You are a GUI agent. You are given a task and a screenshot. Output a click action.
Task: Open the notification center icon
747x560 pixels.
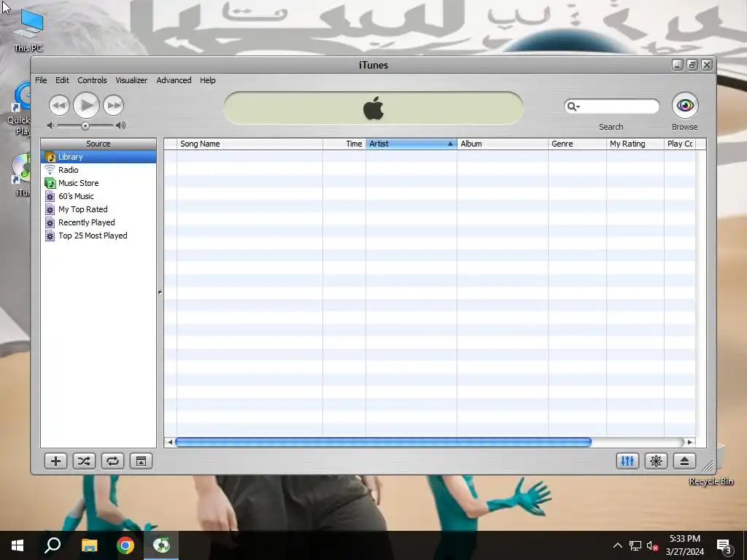tap(724, 546)
